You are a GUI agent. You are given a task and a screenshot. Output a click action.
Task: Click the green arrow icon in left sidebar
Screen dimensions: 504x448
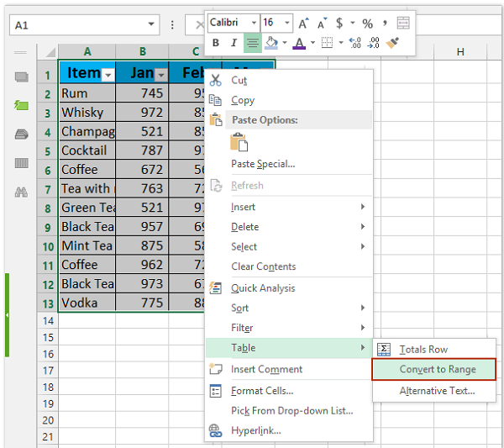pos(21,105)
